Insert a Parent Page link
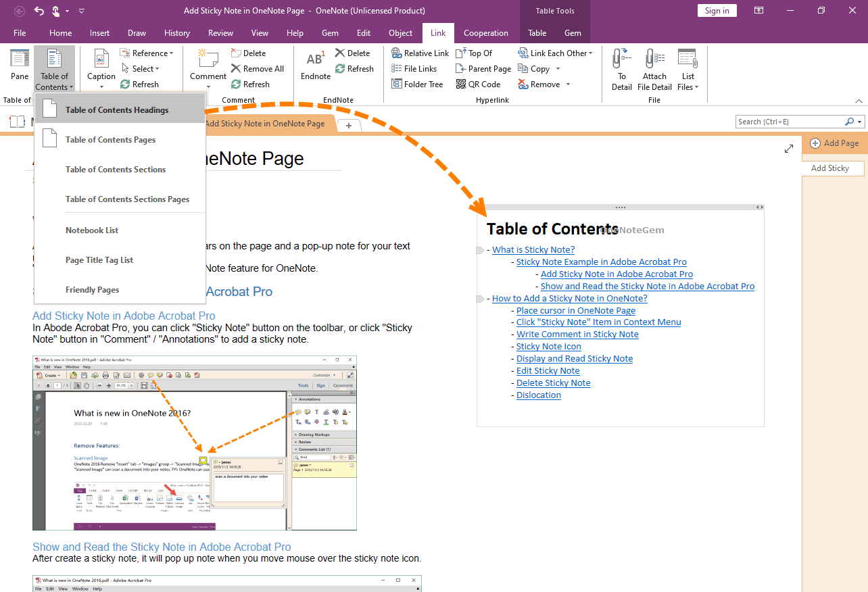The width and height of the screenshot is (868, 592). tap(483, 68)
